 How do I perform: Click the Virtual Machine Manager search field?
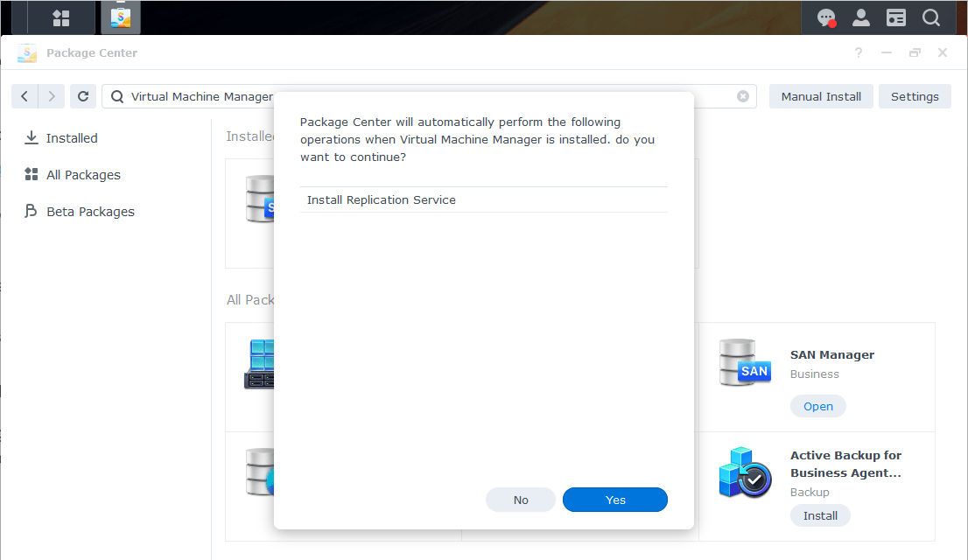click(429, 96)
